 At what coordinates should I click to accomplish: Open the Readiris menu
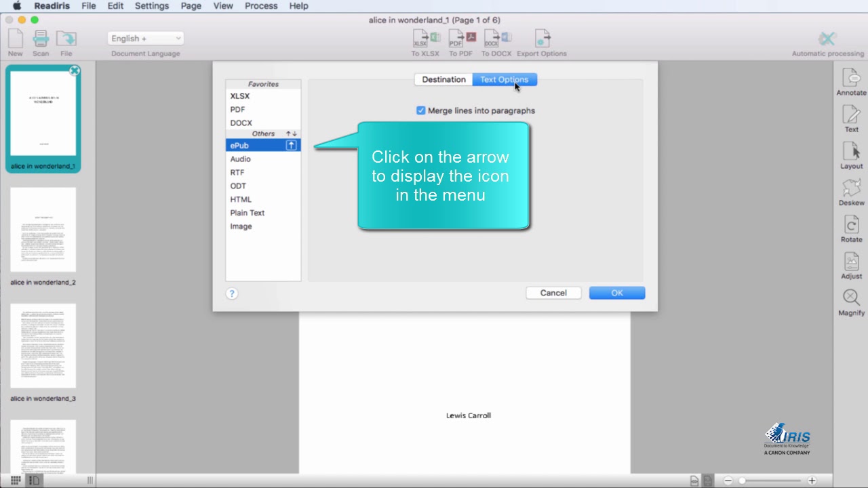point(52,5)
